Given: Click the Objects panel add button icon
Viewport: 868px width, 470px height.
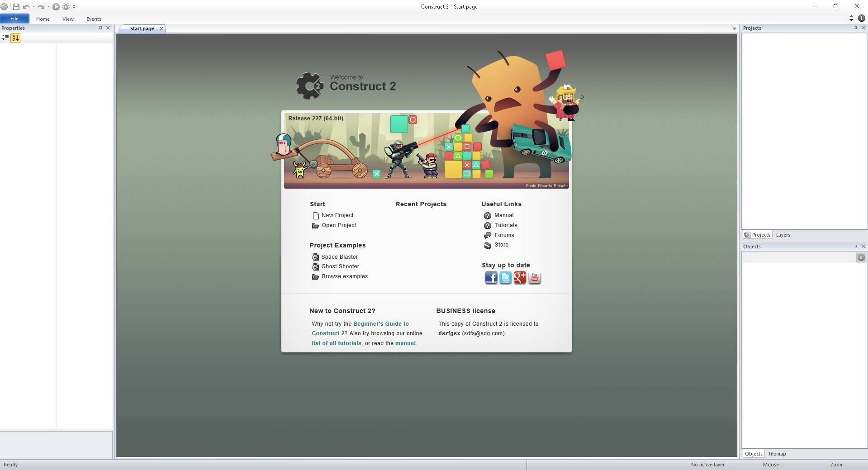Looking at the screenshot, I should click(861, 257).
